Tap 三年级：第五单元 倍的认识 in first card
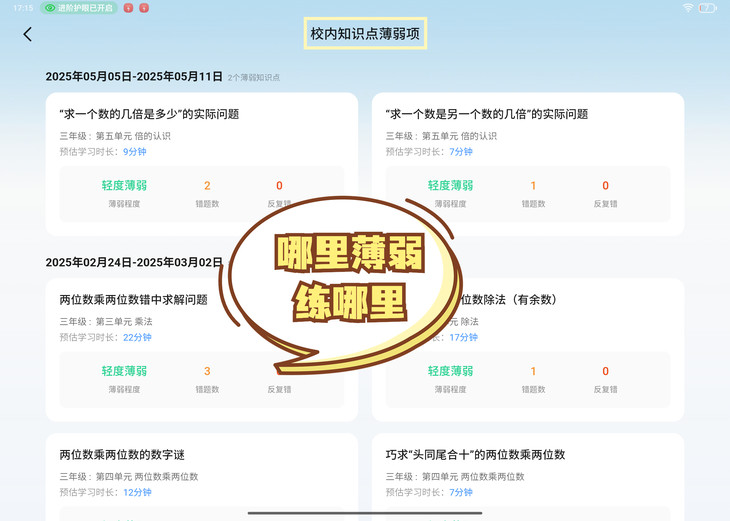730x521 pixels. coord(115,136)
